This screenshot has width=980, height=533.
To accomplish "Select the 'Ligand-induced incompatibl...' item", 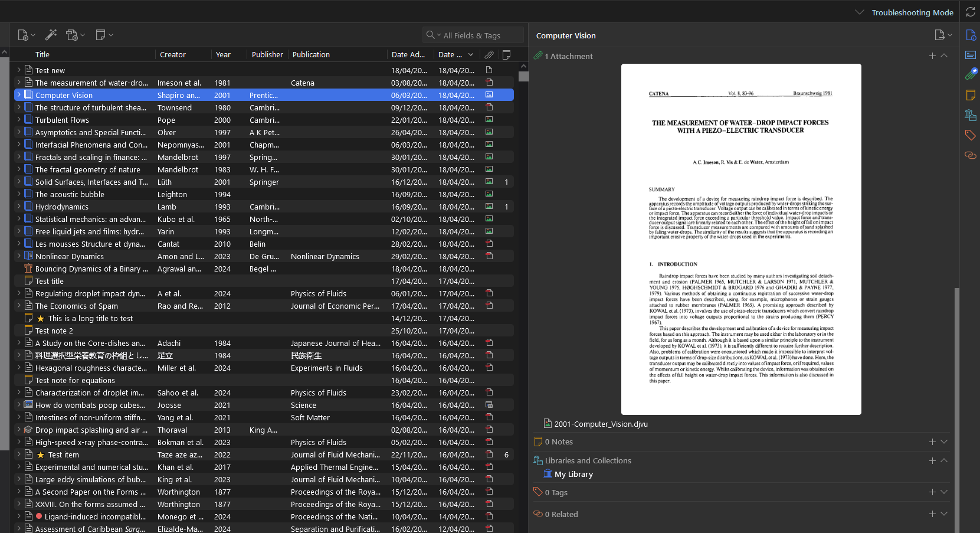I will pyautogui.click(x=264, y=516).
